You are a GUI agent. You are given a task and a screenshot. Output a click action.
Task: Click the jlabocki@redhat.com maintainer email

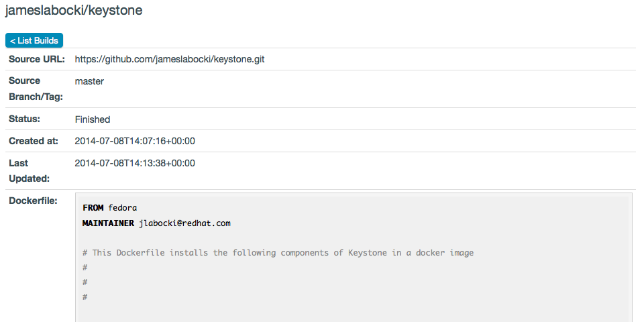click(x=184, y=223)
